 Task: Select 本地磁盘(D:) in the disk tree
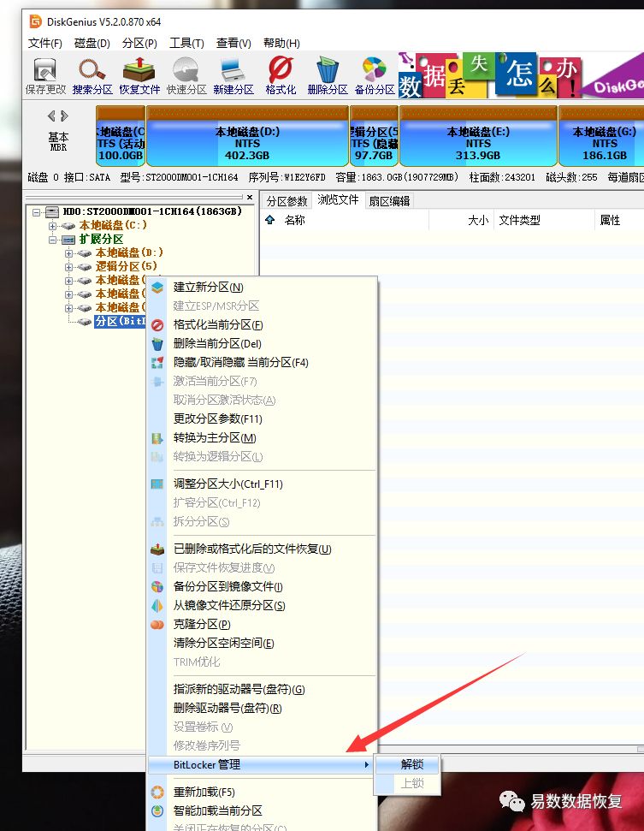point(129,252)
